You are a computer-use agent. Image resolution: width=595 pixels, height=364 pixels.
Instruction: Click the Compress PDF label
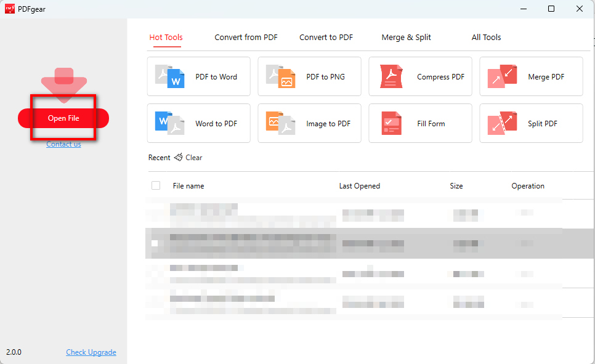440,76
